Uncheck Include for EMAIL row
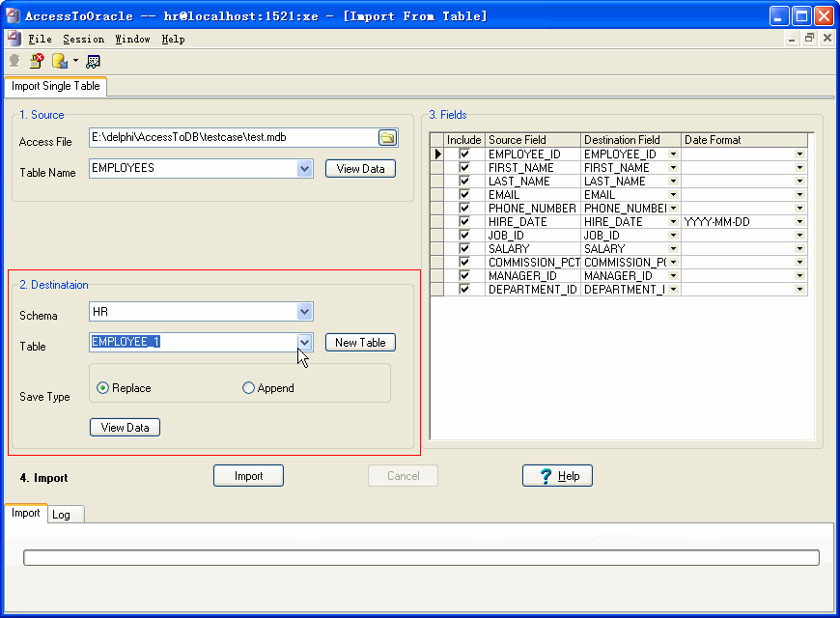 click(464, 194)
